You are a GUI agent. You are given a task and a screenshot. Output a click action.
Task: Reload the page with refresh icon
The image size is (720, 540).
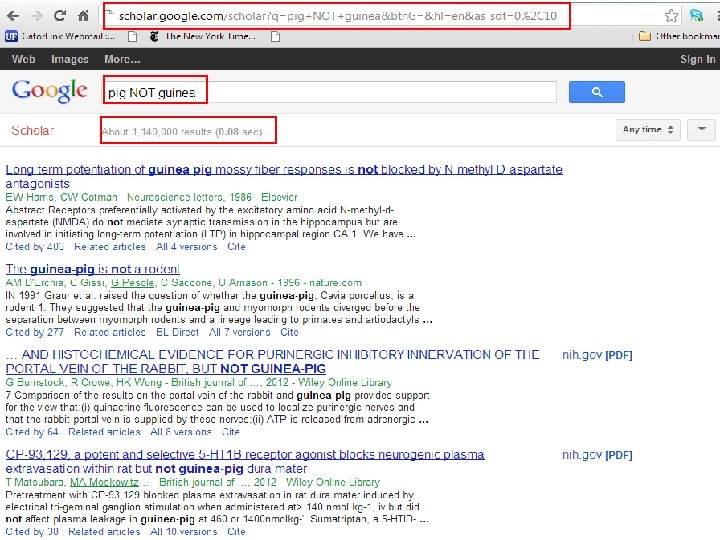pos(60,16)
